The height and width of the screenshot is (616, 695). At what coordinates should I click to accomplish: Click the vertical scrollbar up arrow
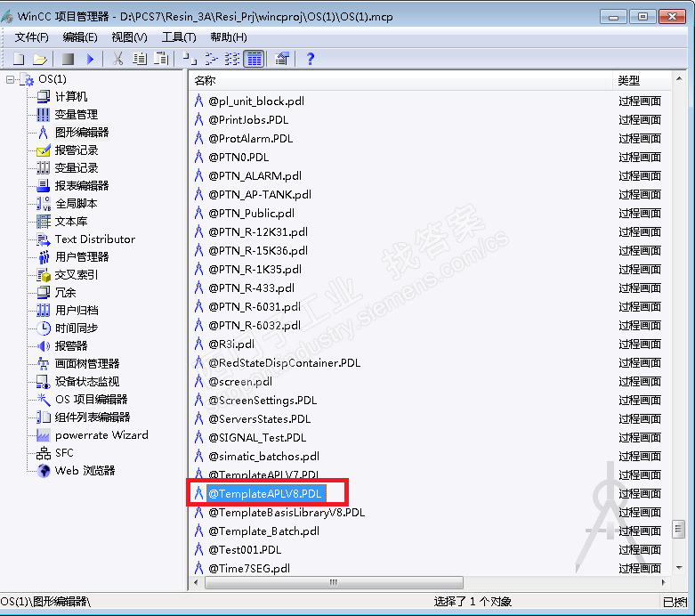click(x=679, y=79)
